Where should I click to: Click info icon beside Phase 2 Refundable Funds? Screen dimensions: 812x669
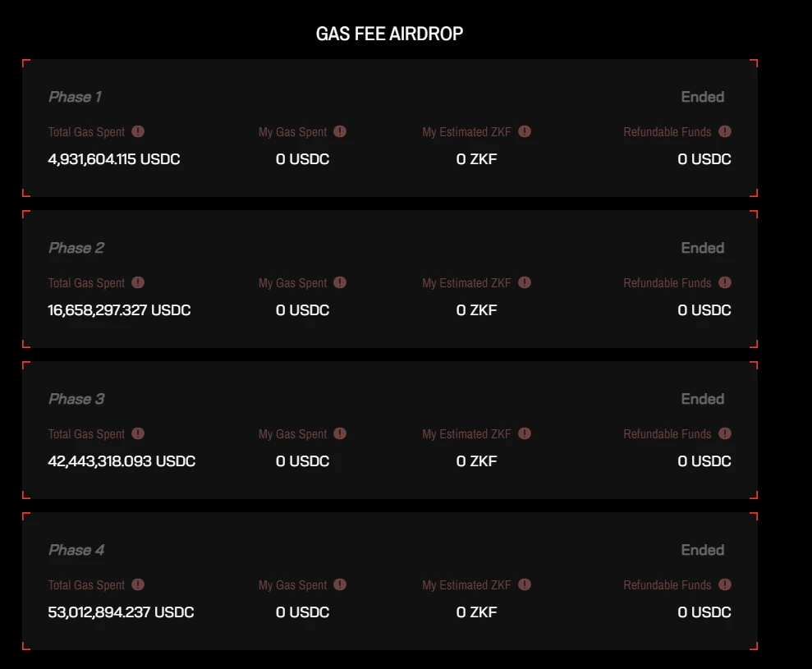(x=725, y=282)
